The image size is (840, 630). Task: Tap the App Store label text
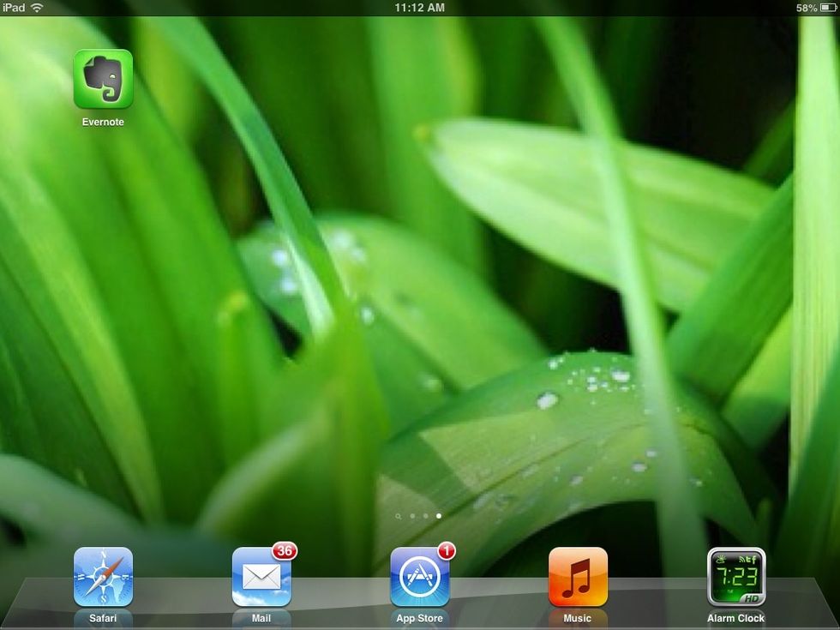[x=419, y=618]
